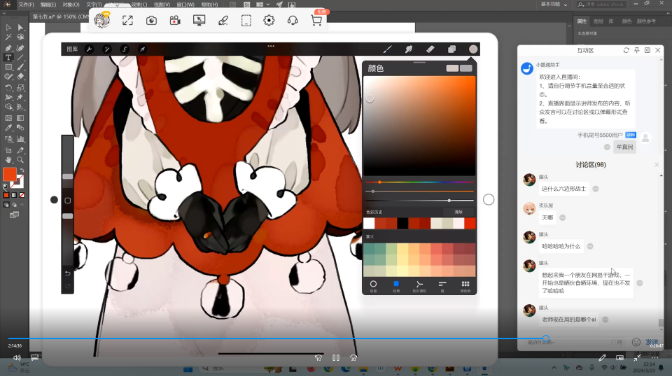Select the Magic Wand tool

pos(8,37)
